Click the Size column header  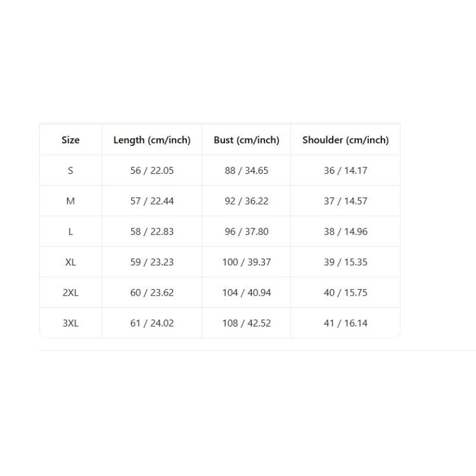[x=70, y=140]
